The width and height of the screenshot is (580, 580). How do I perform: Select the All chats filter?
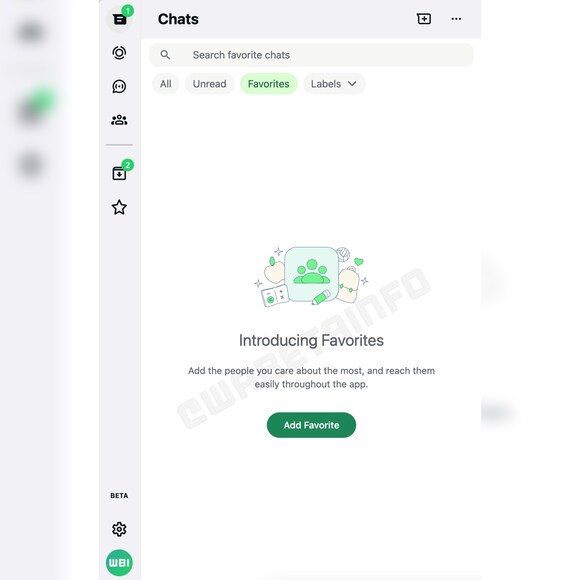(165, 84)
